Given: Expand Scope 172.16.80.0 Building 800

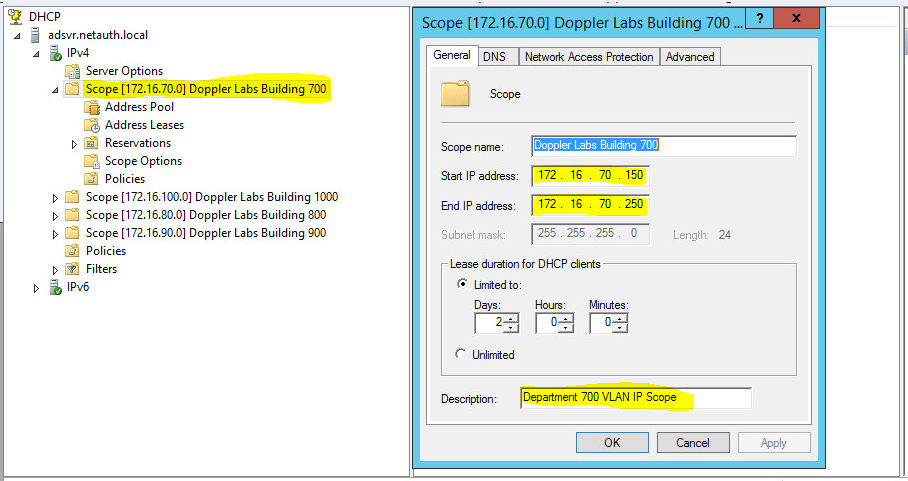Looking at the screenshot, I should [55, 216].
